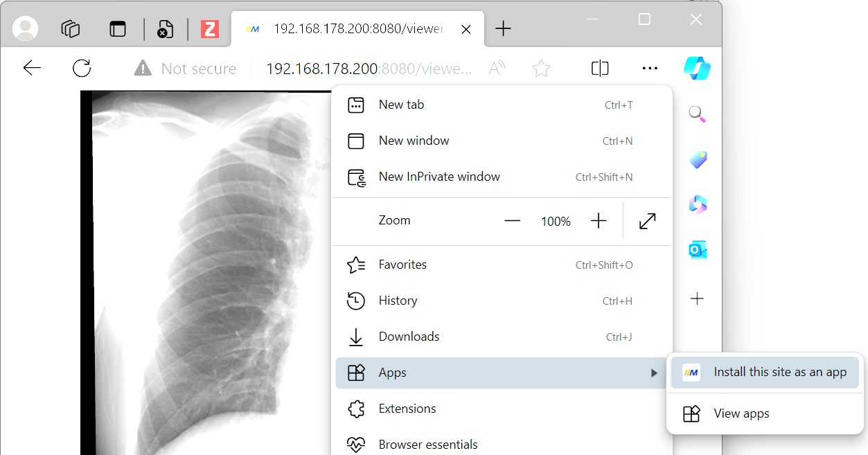Expand the Apps submenu arrow
Viewport: 868px width, 455px height.
pyautogui.click(x=654, y=373)
